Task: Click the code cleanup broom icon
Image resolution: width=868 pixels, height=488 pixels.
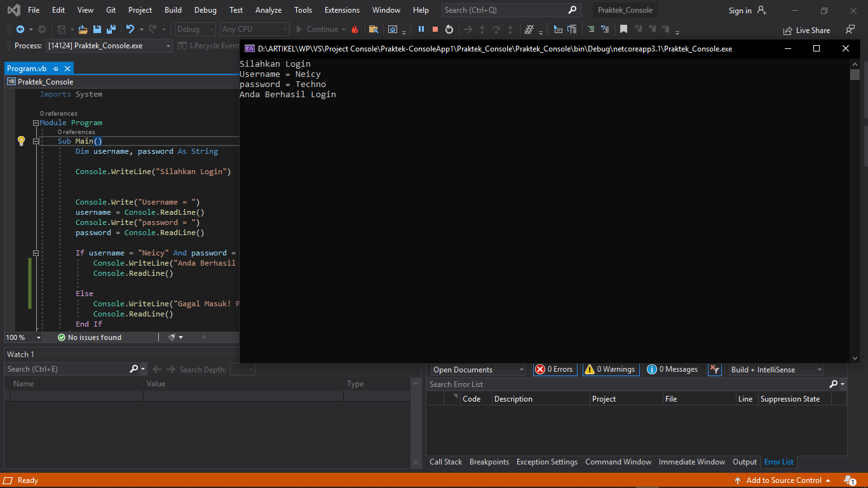Action: 172,337
